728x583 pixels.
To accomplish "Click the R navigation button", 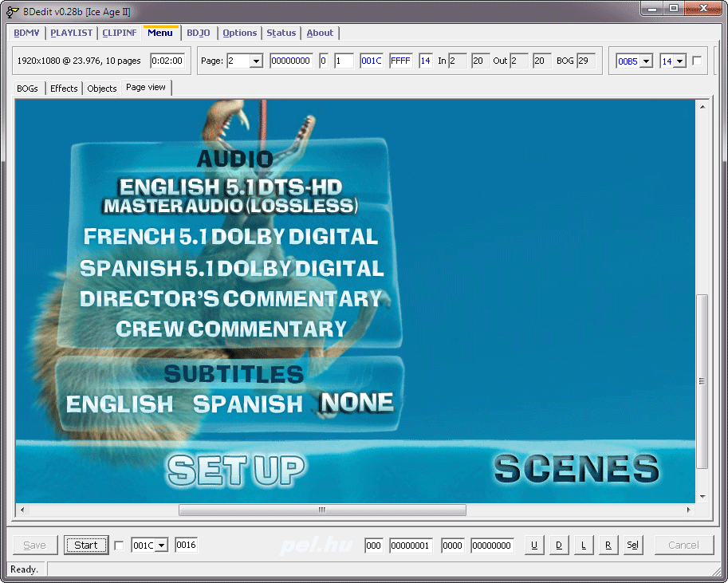I will click(608, 545).
